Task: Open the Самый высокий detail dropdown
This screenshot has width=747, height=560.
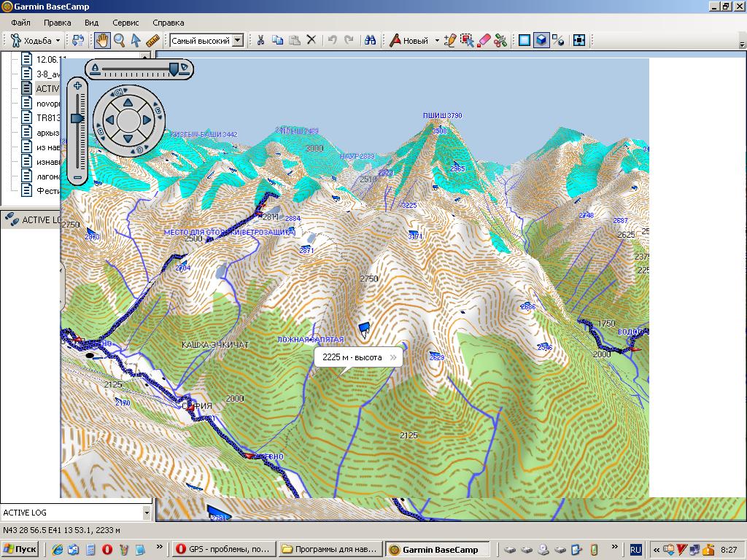Action: (x=237, y=41)
